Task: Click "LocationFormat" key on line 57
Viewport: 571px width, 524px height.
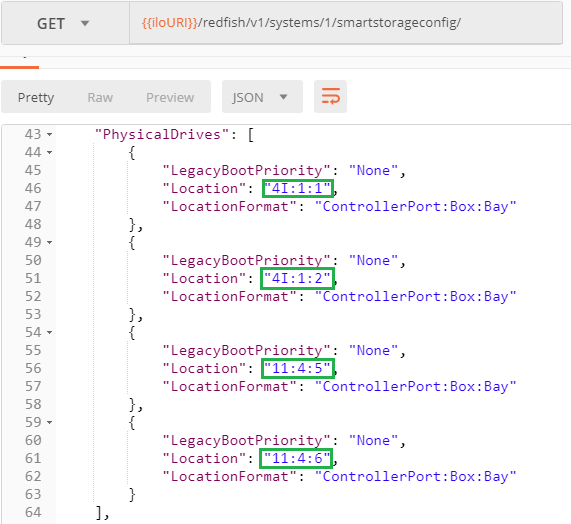Action: [x=230, y=387]
